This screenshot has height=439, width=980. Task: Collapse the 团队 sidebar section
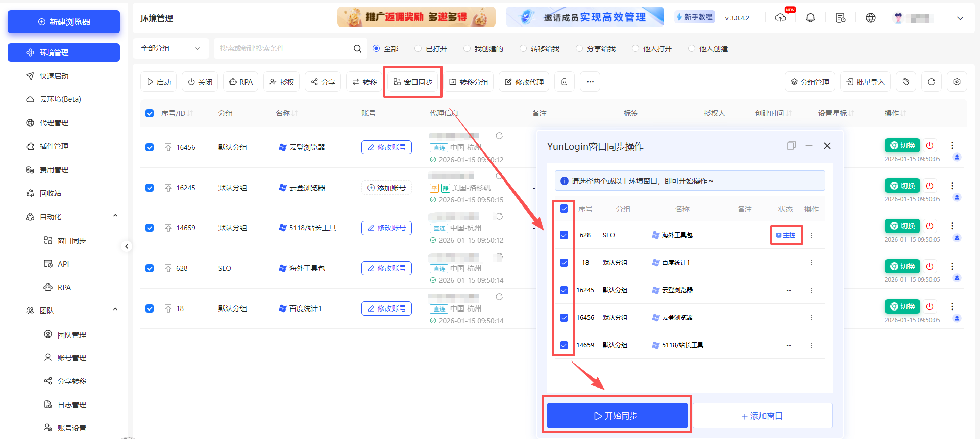pyautogui.click(x=115, y=309)
